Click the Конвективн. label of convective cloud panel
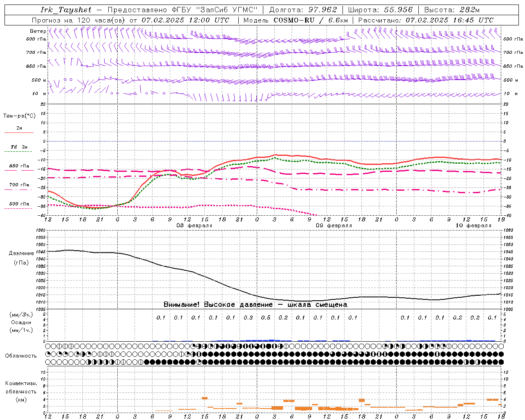This screenshot has height=420, width=525. tap(21, 383)
